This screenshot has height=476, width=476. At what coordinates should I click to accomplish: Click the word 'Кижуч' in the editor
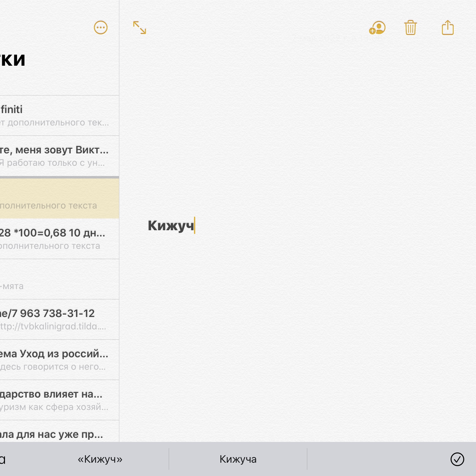(x=170, y=226)
